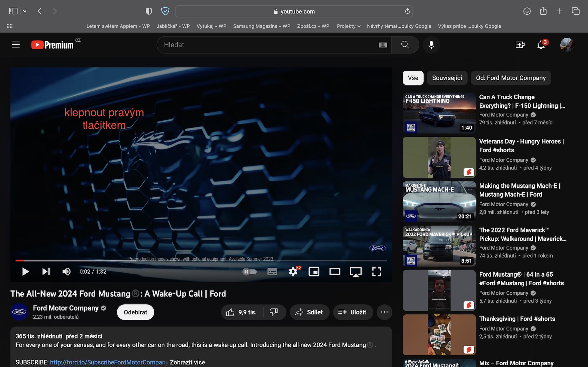Open the Výkaz práce bookmark
The image size is (588, 367).
(470, 26)
